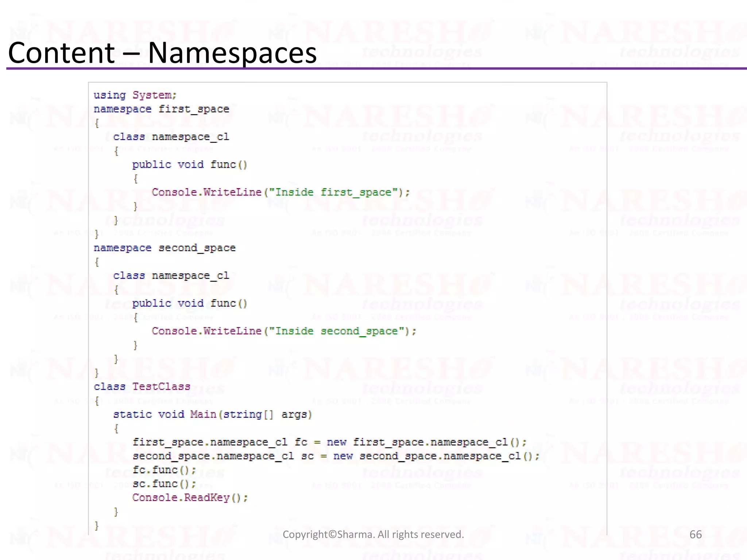Screen dimensions: 747x560
Task: Click the copyright notice in the slide footer
Action: pos(373,534)
